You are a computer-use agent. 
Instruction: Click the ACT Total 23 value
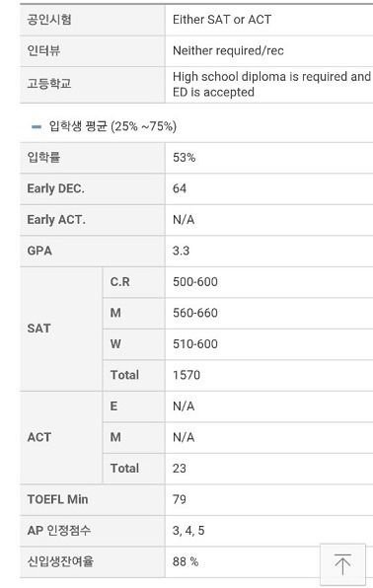point(179,469)
